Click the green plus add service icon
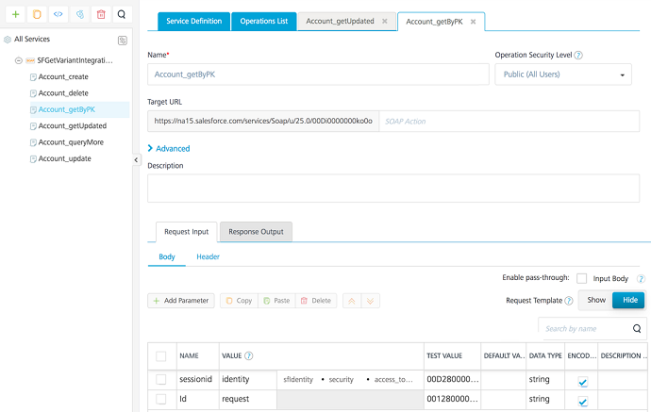Screen dimensions: 651x412 pyautogui.click(x=15, y=15)
